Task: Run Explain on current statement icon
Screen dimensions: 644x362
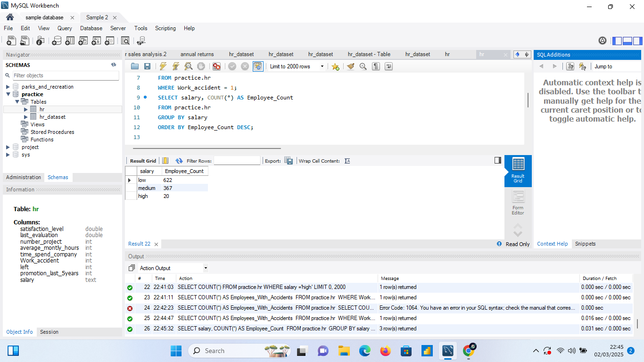Action: tap(189, 66)
